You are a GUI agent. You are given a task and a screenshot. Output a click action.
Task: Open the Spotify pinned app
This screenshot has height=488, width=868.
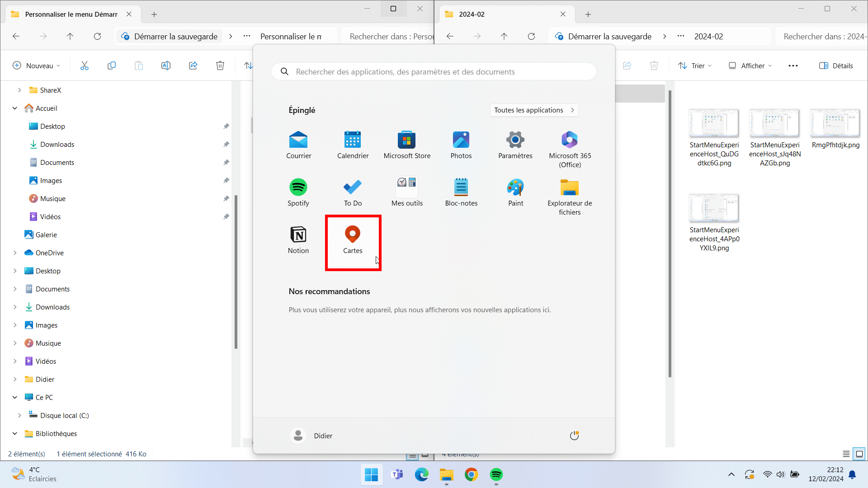(x=298, y=192)
